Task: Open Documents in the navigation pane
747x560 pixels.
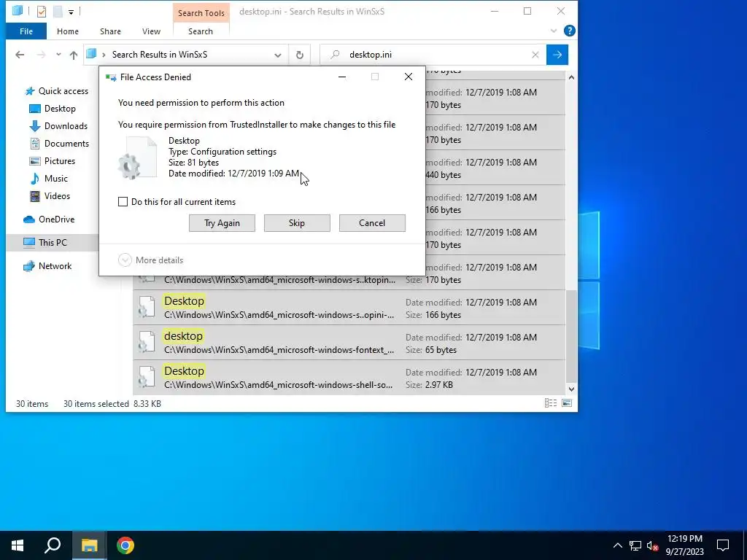Action: click(x=59, y=144)
